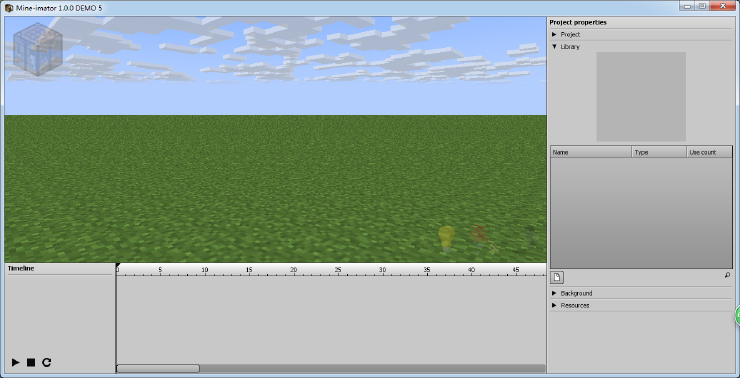Sort library by Name column
Screen dimensions: 740x378
coord(591,152)
